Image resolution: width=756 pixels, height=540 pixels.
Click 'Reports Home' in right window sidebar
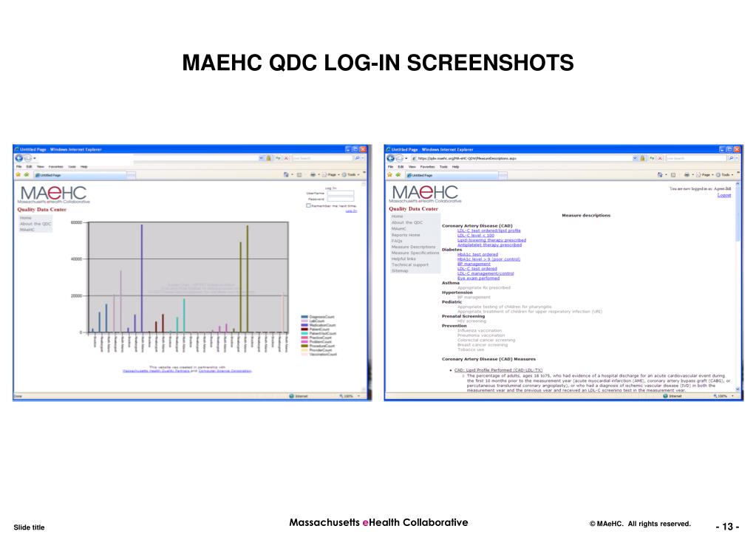406,235
